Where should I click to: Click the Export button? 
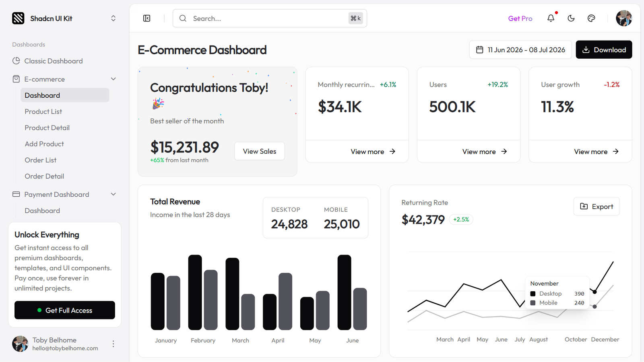(x=597, y=206)
